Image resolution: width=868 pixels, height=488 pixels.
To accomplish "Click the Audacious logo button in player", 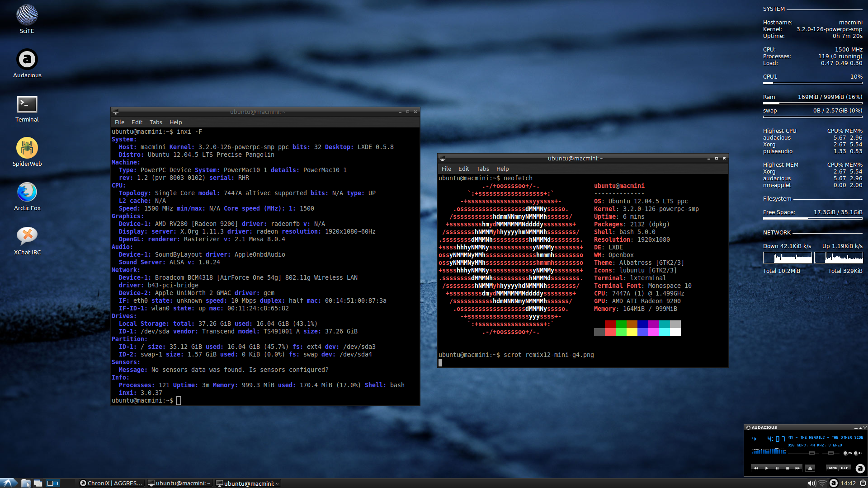I will pyautogui.click(x=860, y=469).
